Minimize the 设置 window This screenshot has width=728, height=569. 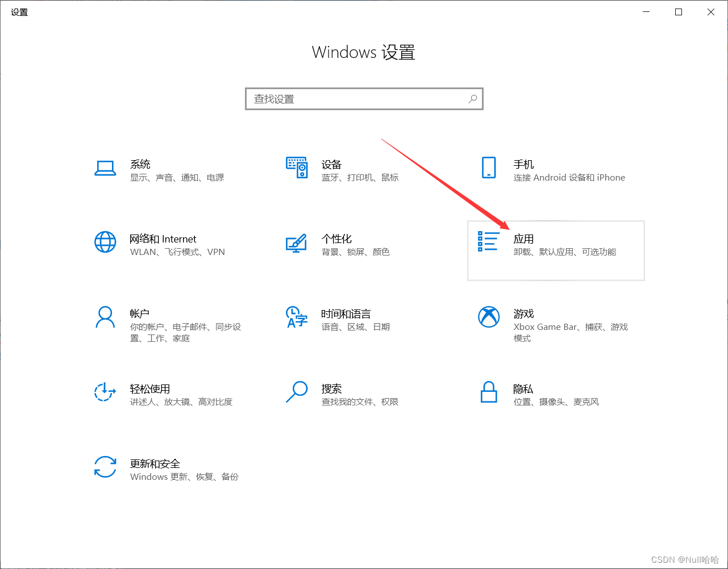tap(646, 12)
